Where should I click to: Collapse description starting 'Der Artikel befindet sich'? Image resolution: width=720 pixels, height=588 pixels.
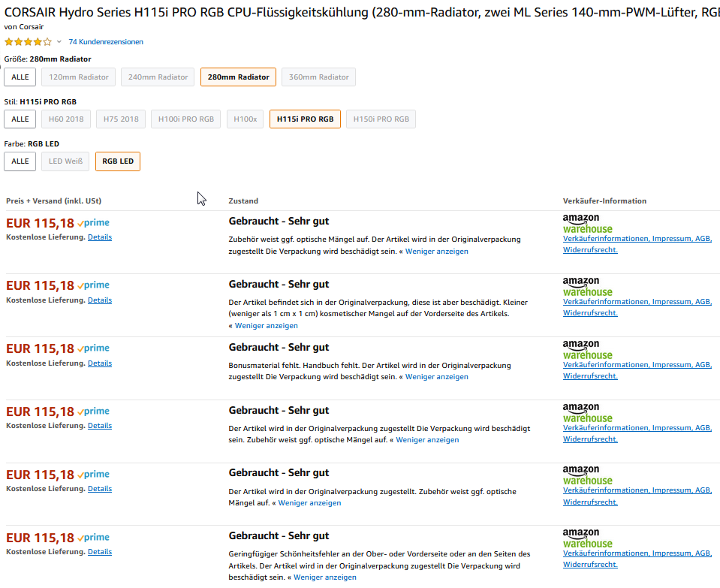[267, 326]
